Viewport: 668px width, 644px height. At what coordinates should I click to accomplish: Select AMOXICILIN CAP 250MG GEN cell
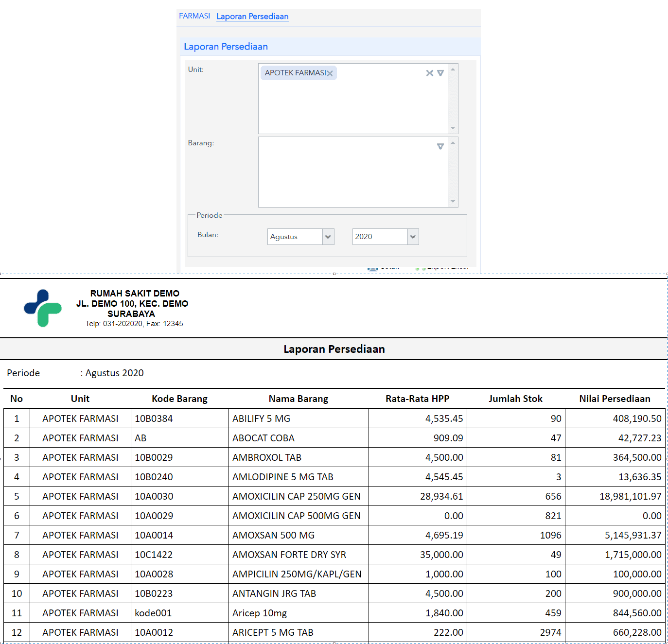tap(299, 496)
